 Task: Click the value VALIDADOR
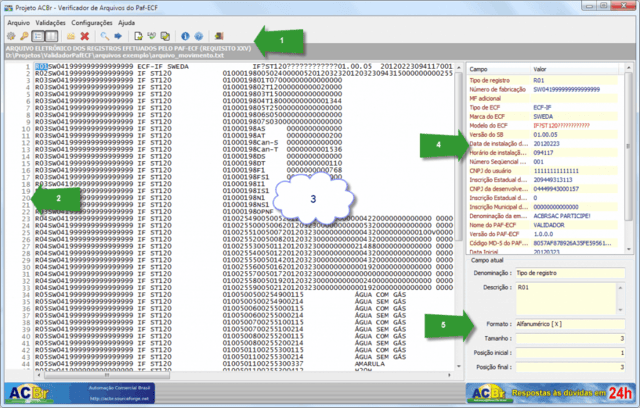coord(549,225)
